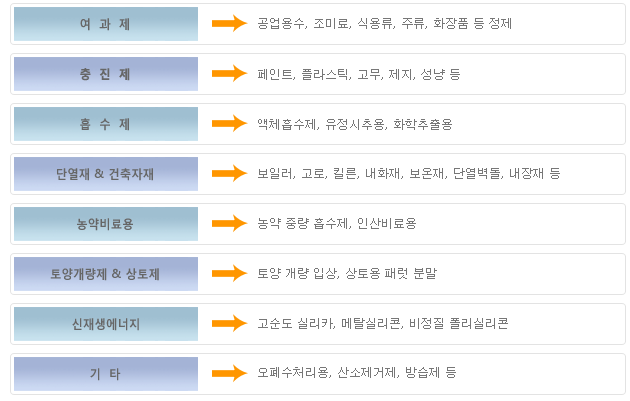Open the 농약비료용 category box
Image resolution: width=630 pixels, height=401 pixels.
click(106, 224)
